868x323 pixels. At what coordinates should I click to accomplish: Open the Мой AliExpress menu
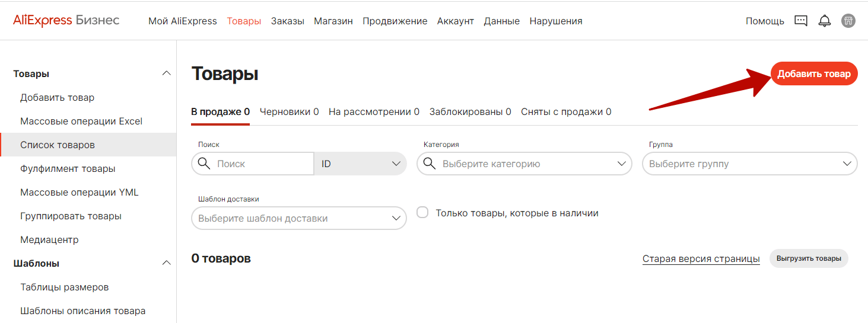click(183, 21)
